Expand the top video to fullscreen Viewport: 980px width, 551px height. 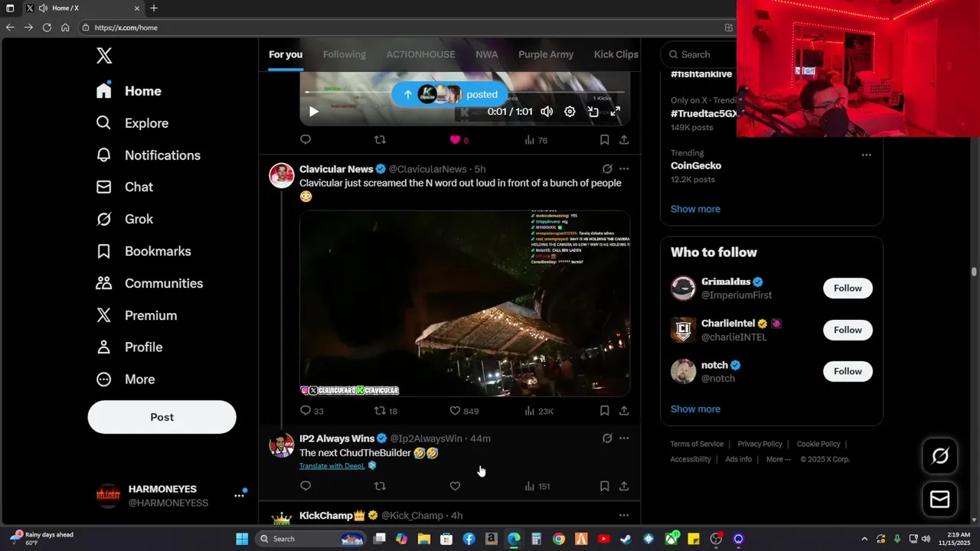tap(615, 112)
